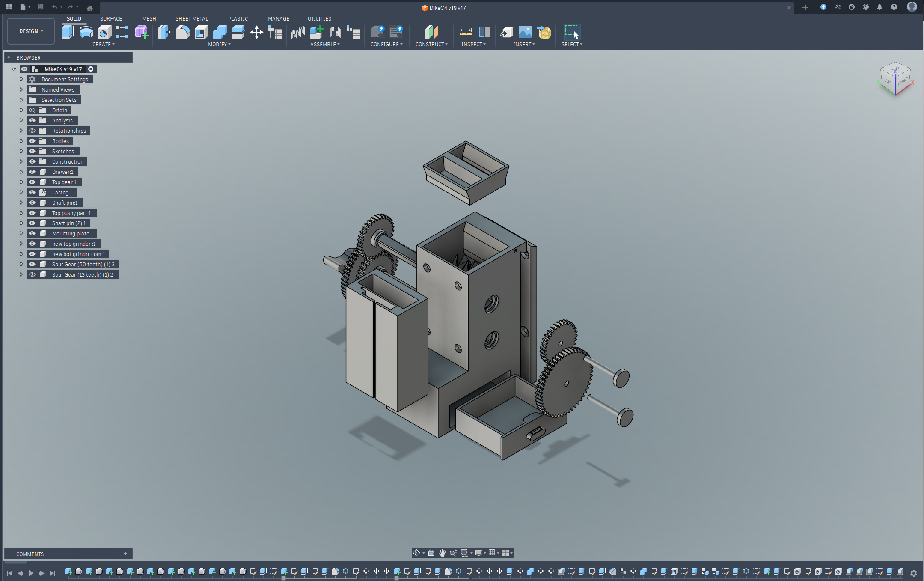Expand the Casing:1 tree node

click(21, 192)
